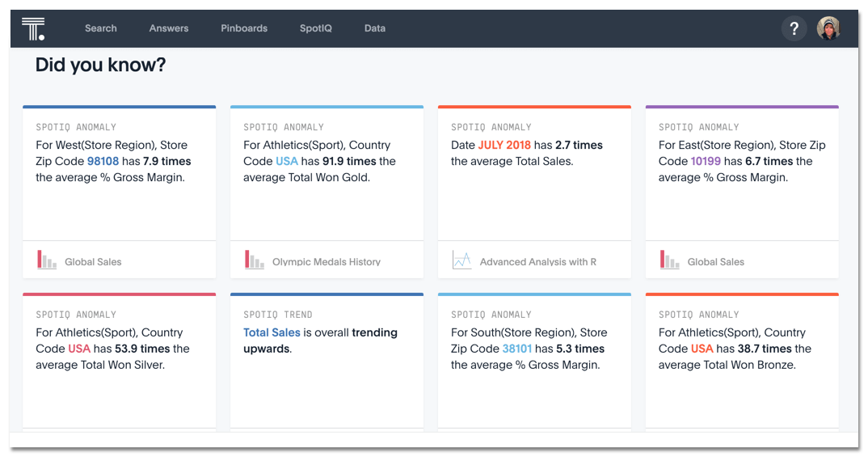Click bar chart icon on the East region card

[670, 260]
